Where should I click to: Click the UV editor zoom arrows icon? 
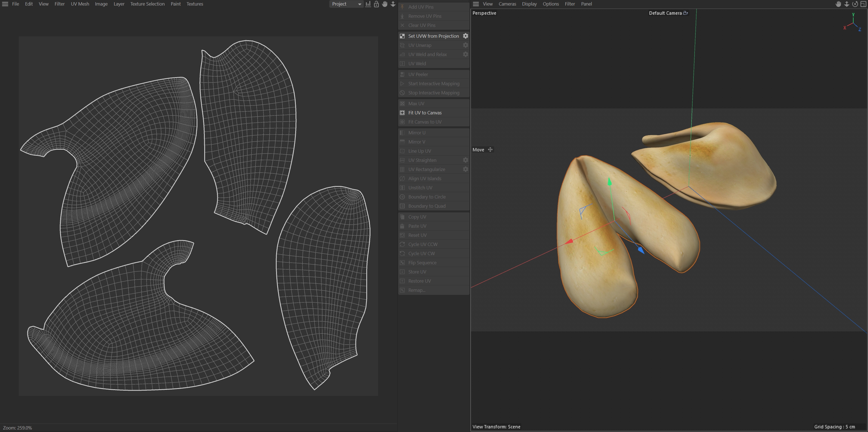pyautogui.click(x=393, y=4)
